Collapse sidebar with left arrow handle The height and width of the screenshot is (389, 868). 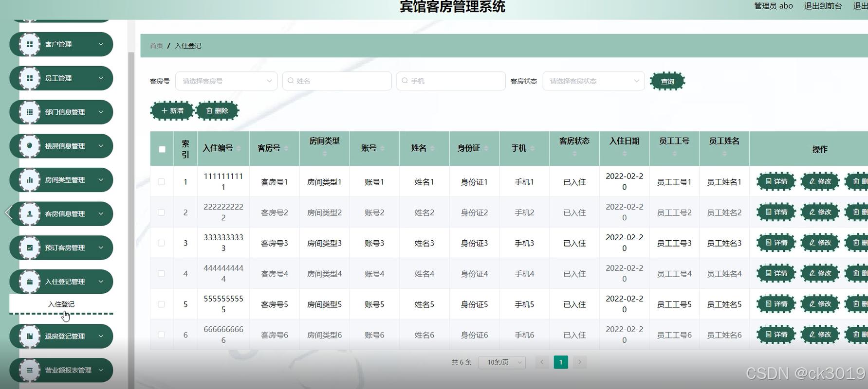click(8, 212)
